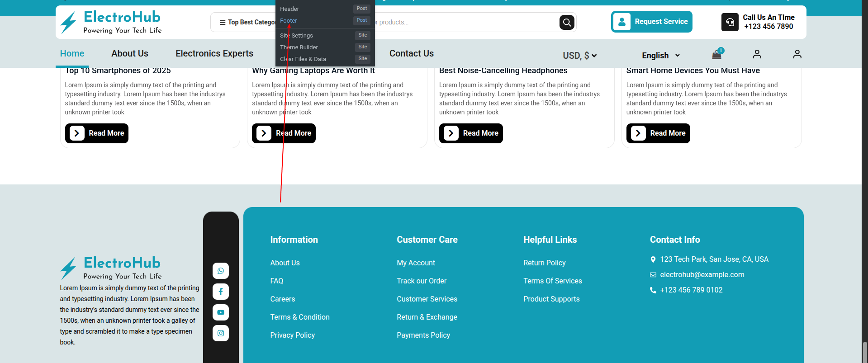Read More on Noise-Cancelling Headphones post

coord(471,133)
